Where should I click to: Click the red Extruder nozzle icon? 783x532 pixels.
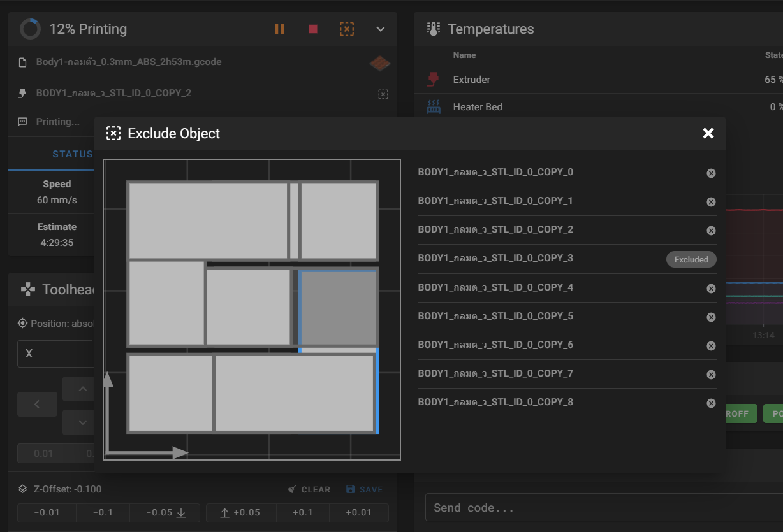434,80
